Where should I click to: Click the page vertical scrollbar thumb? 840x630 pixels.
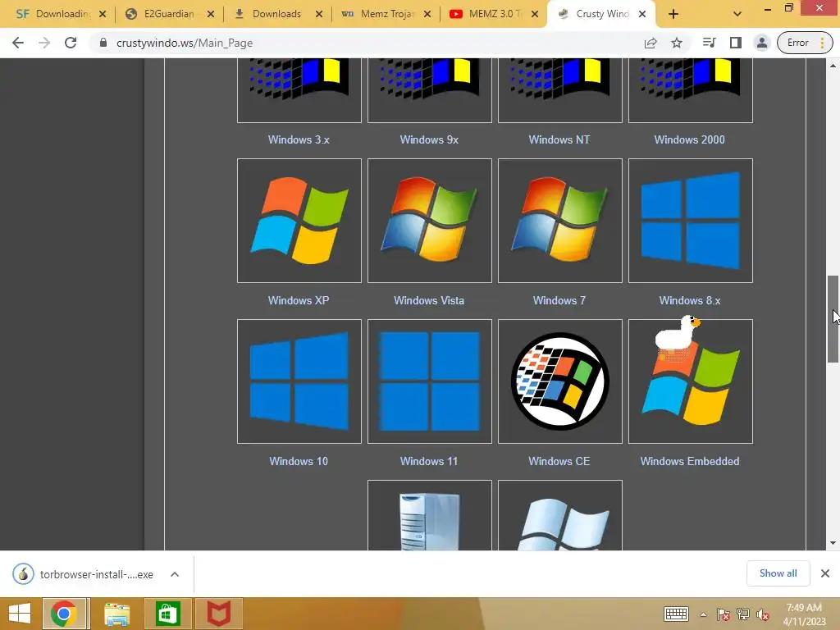[833, 319]
